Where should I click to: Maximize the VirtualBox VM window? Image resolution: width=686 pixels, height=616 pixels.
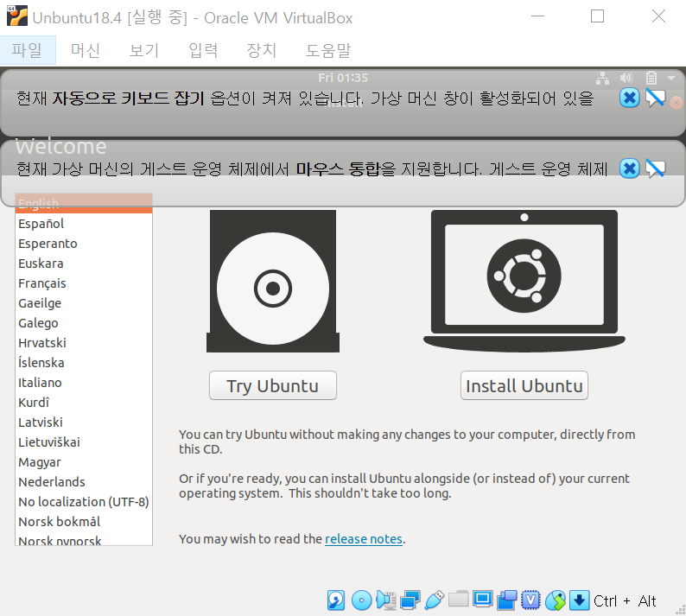click(x=597, y=16)
